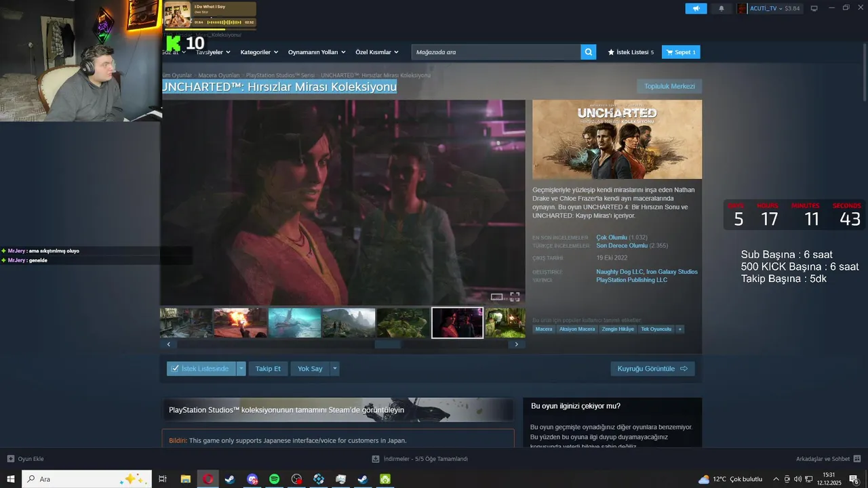The width and height of the screenshot is (868, 488).
Task: Select the teal underwater screenshot thumbnail
Action: pyautogui.click(x=294, y=323)
